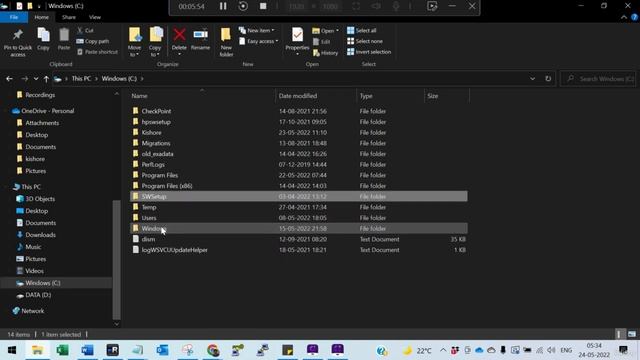Select the Users folder
The width and height of the screenshot is (640, 360).
point(299,218)
